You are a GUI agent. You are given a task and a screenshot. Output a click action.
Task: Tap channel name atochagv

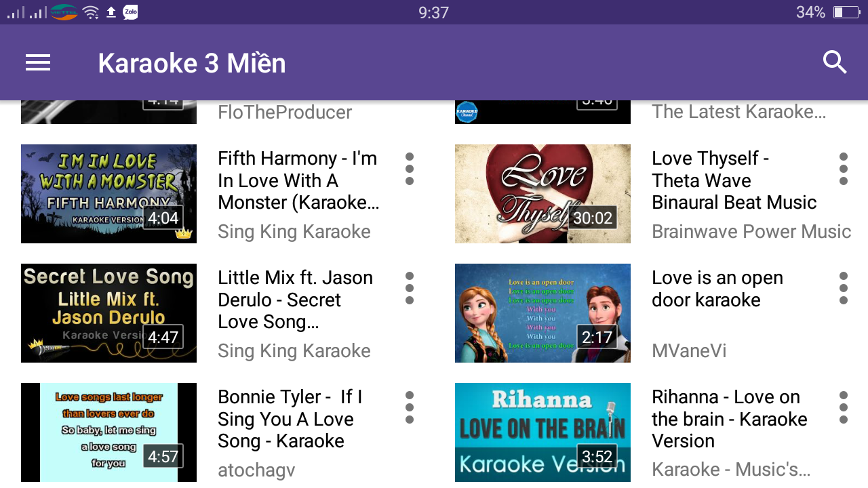tap(256, 470)
